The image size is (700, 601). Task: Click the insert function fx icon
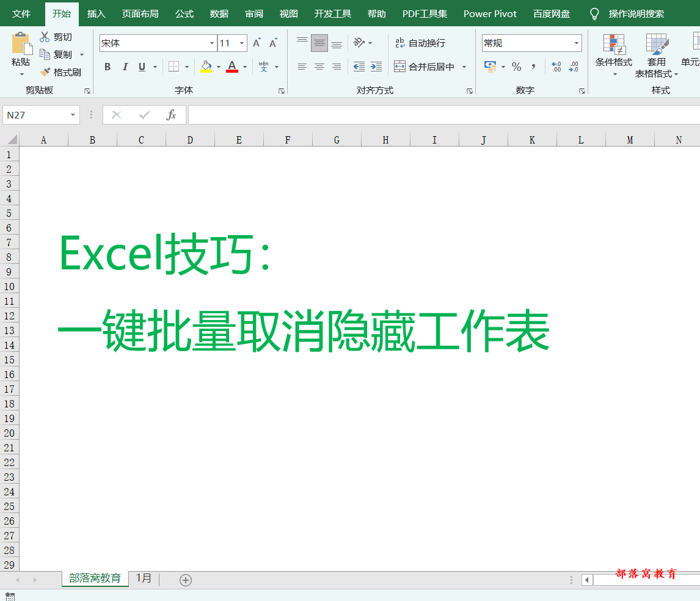(x=171, y=115)
